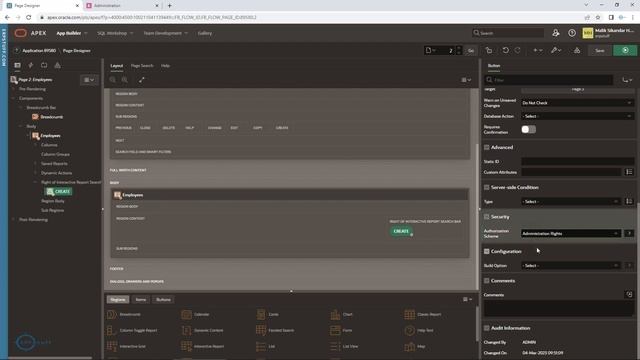Switch to gallery Items tab

pyautogui.click(x=141, y=300)
